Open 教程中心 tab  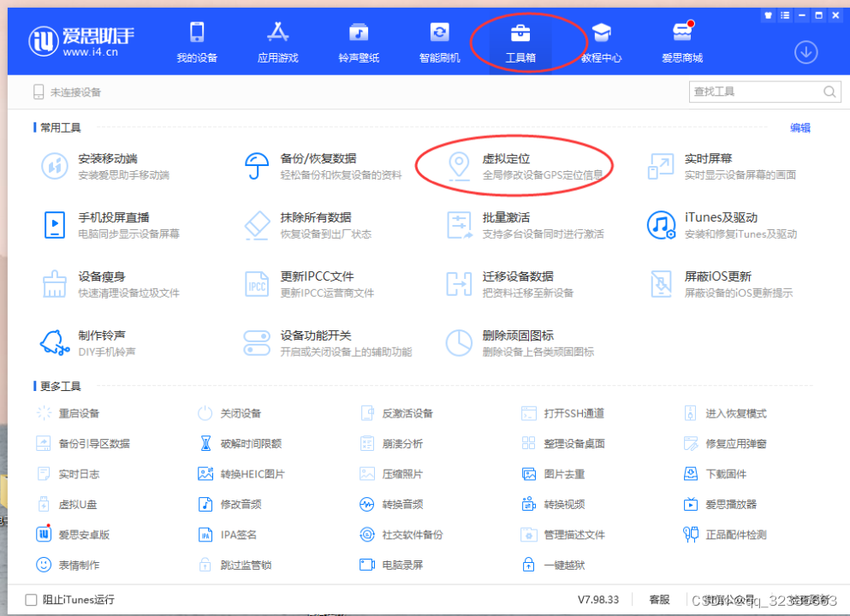(601, 42)
